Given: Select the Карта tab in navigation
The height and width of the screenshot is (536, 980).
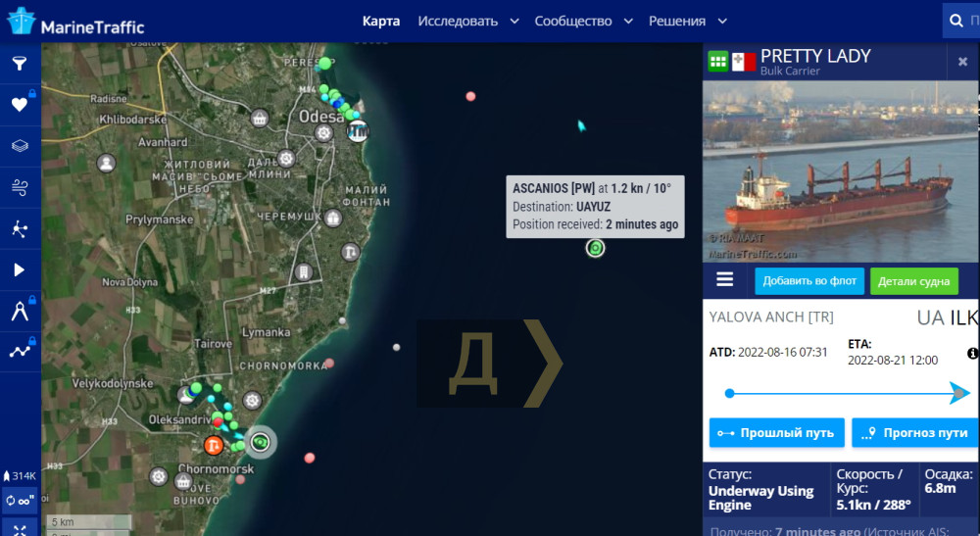Looking at the screenshot, I should click(x=381, y=22).
